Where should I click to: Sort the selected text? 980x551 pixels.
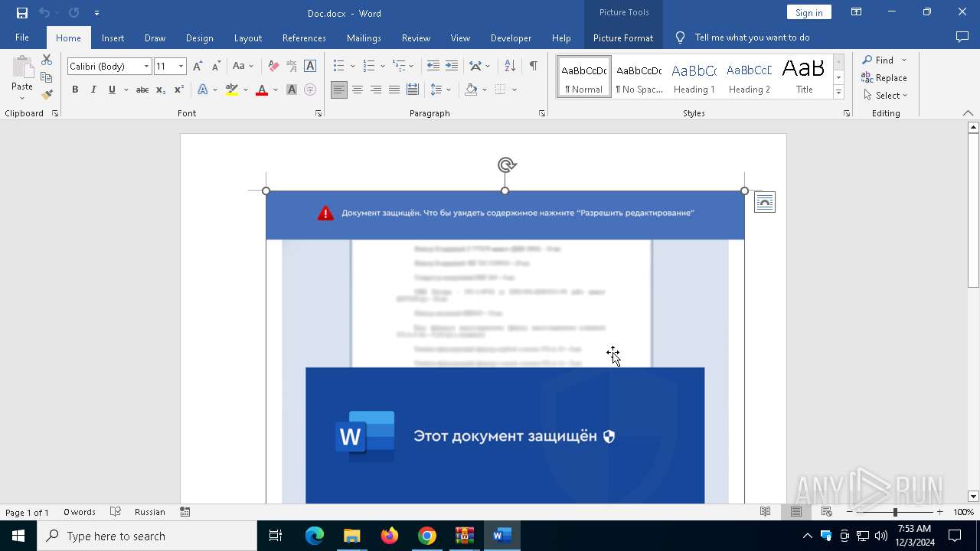coord(510,67)
